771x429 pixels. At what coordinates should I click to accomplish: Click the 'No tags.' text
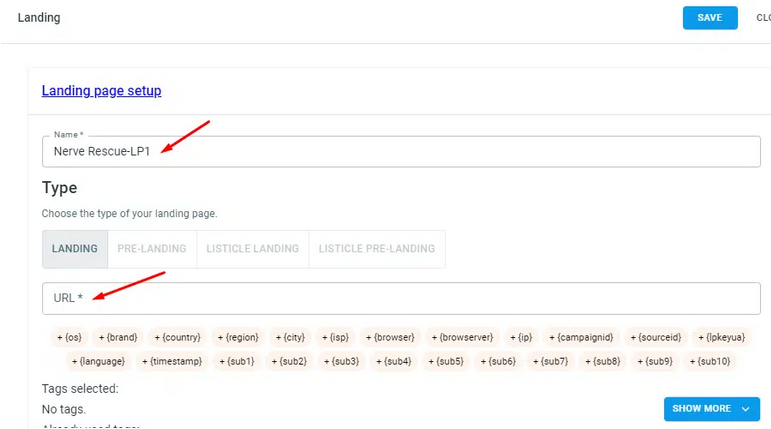coord(64,409)
